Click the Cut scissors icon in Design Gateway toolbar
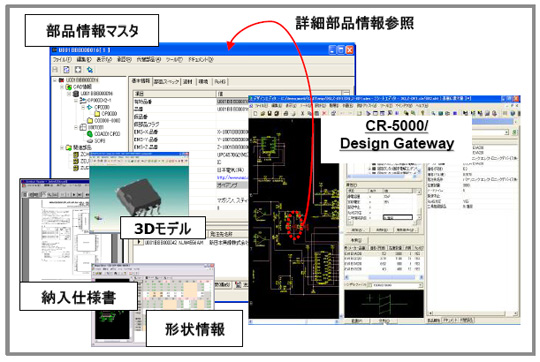This screenshot has width=540, height=362. click(302, 113)
